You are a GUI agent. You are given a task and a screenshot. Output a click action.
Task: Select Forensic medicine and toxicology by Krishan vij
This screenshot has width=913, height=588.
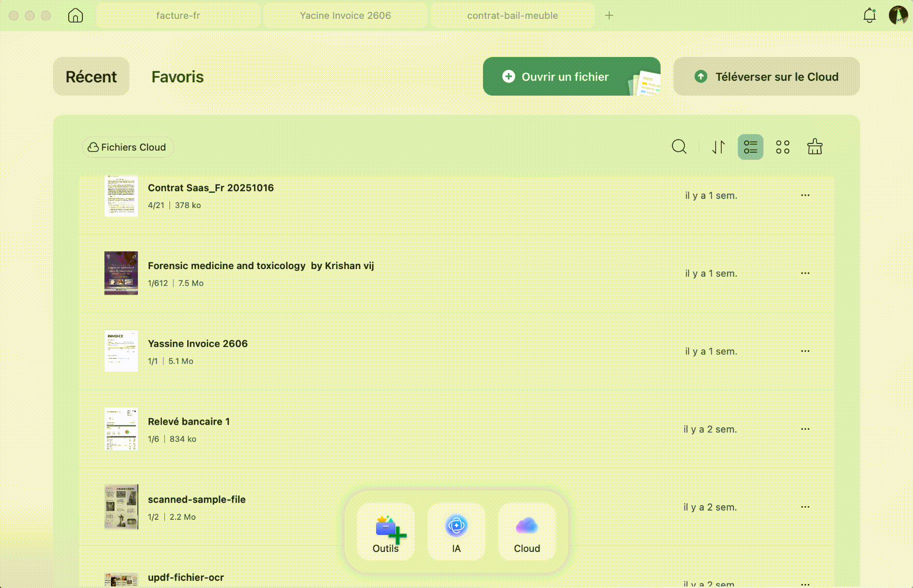tap(261, 266)
